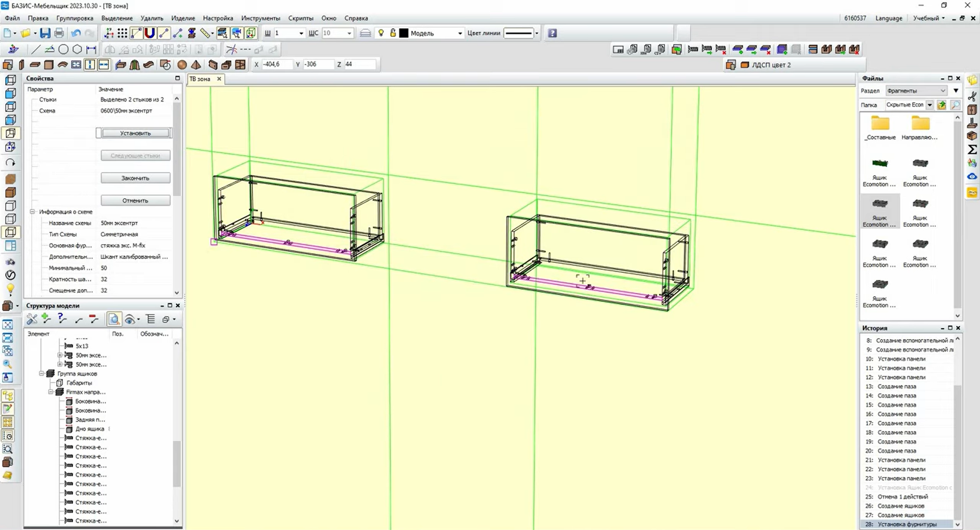The image size is (980, 530).
Task: Click the sphere body icon
Action: (x=182, y=65)
